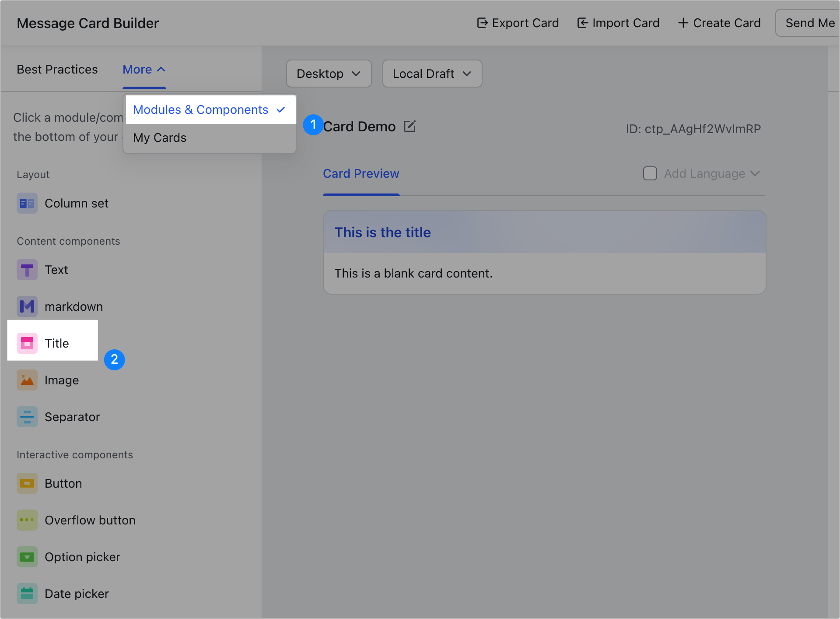Expand the Desktop view dropdown

(x=328, y=73)
